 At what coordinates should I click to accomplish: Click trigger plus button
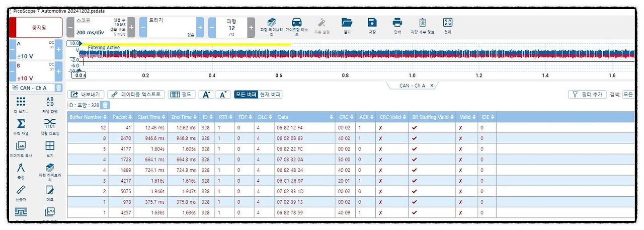pos(200,27)
